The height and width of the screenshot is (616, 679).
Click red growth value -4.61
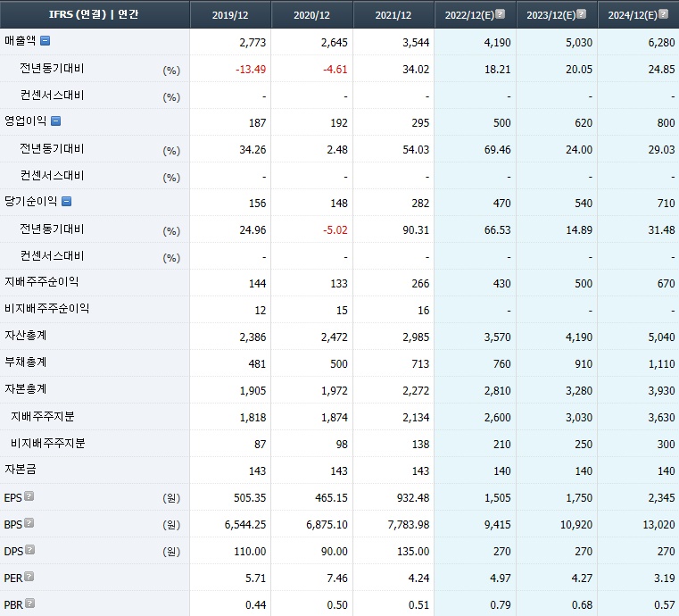point(335,70)
